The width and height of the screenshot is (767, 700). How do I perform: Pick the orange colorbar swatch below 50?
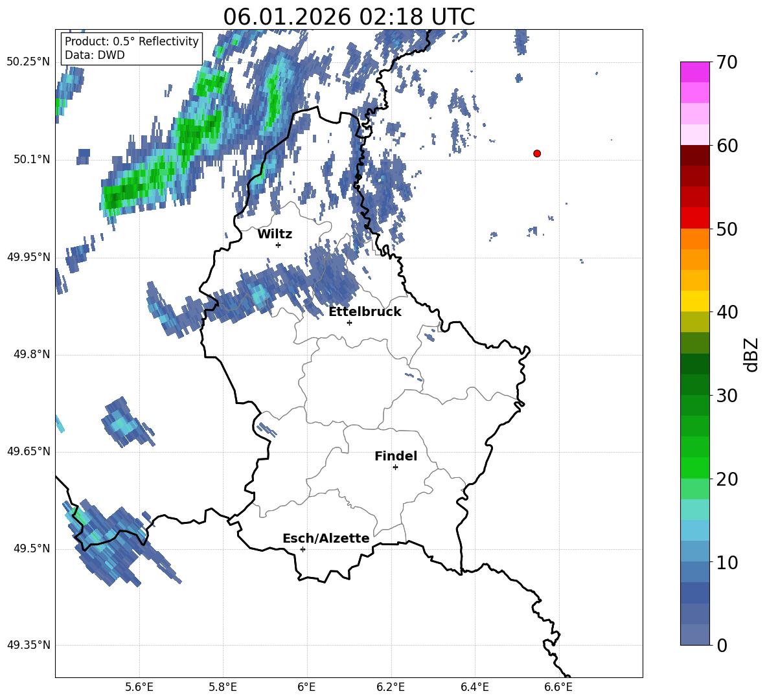(x=694, y=239)
